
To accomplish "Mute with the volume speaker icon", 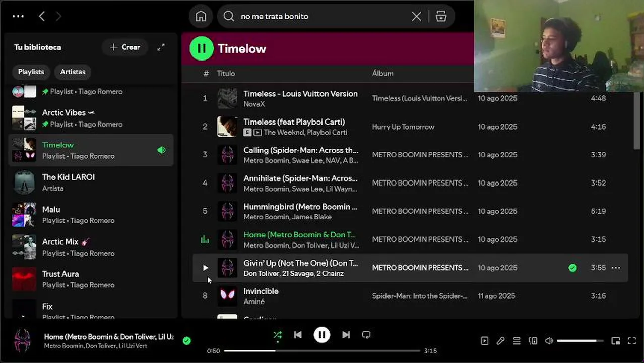I will click(549, 341).
